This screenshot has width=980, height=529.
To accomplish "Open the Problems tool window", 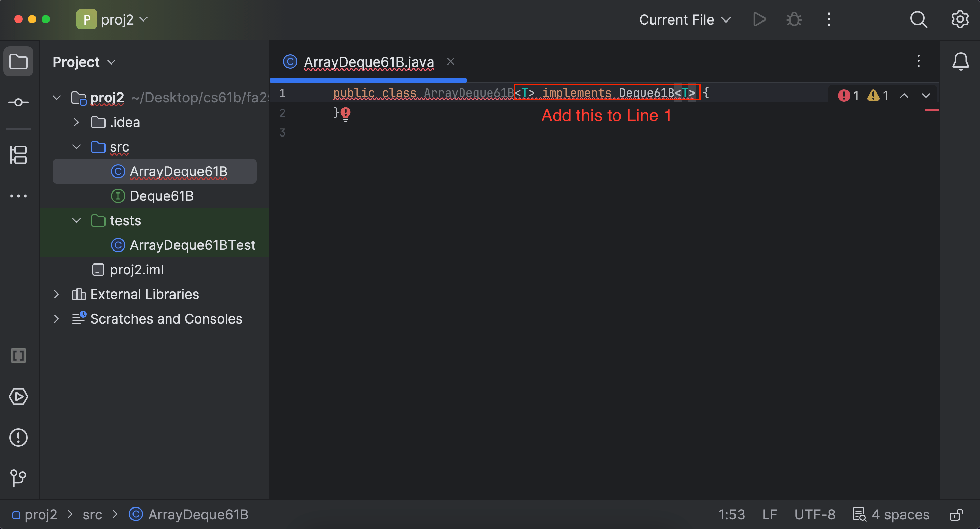I will [x=18, y=437].
